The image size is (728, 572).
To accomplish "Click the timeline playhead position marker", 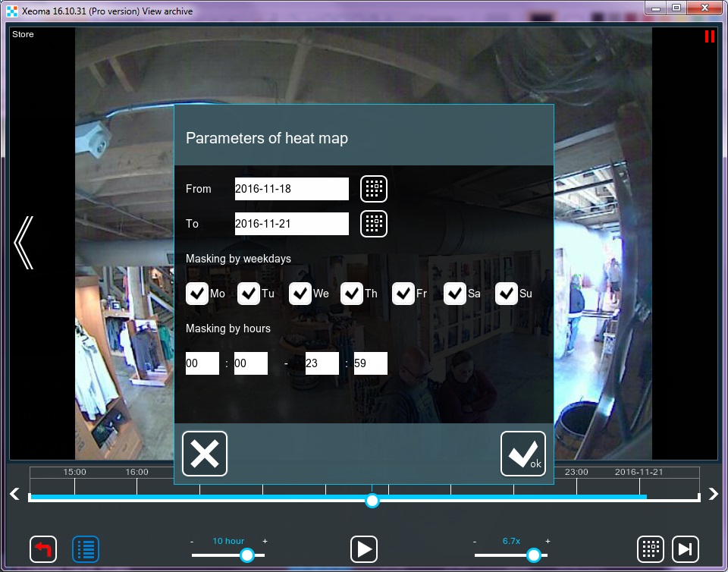I will coord(372,501).
